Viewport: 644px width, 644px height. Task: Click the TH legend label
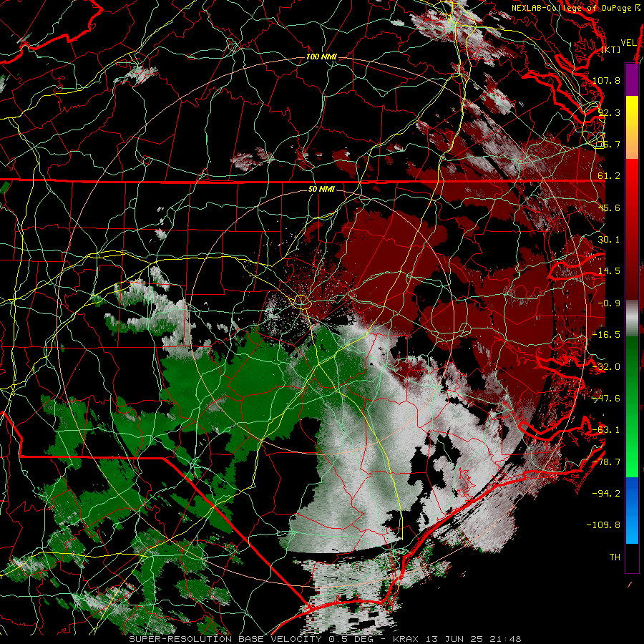[x=615, y=557]
